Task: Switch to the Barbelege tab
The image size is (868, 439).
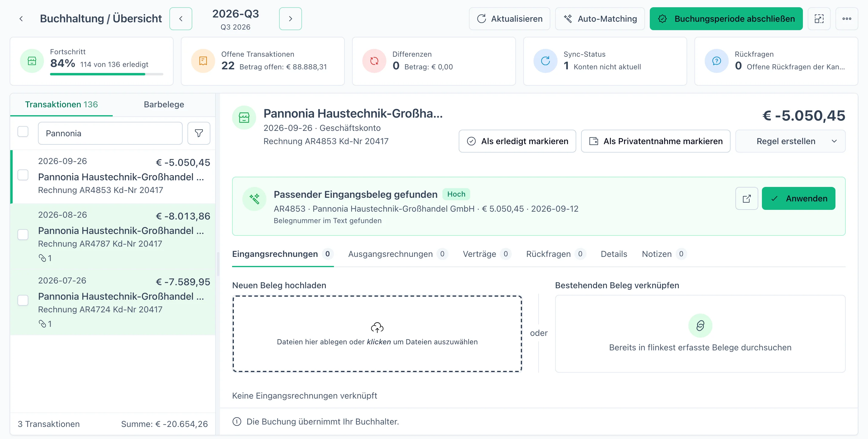Action: pyautogui.click(x=164, y=105)
